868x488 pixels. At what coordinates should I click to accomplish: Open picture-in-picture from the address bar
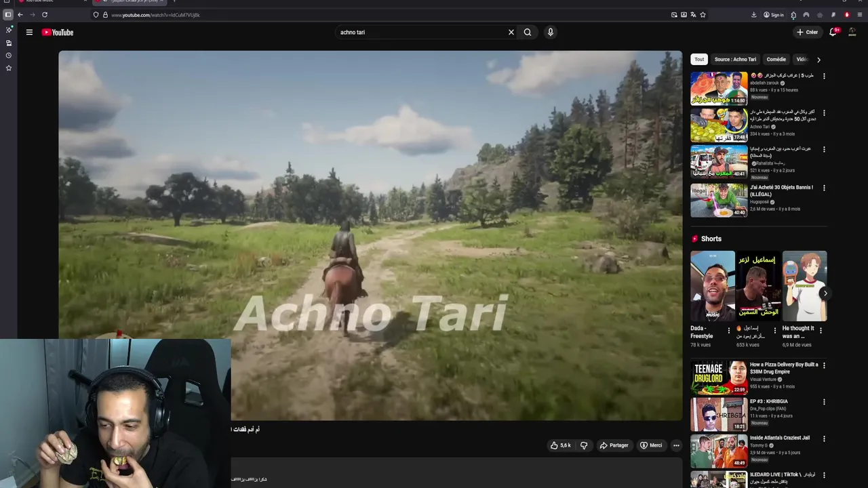(674, 15)
